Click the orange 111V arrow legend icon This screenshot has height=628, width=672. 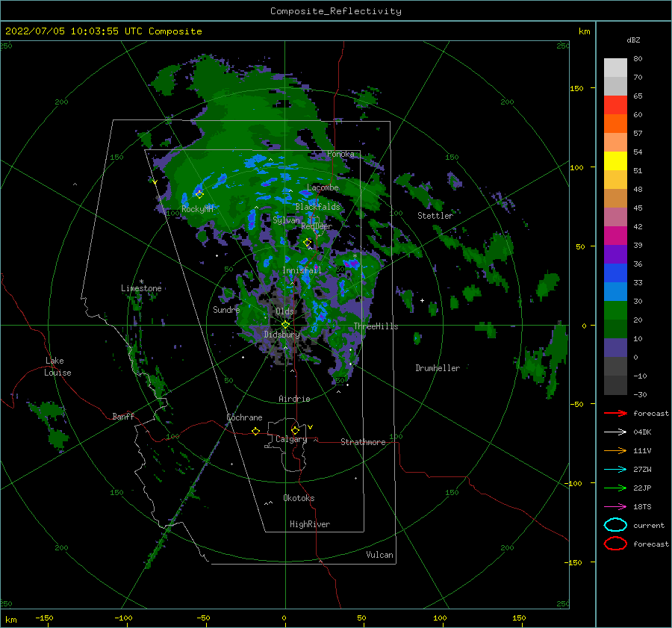coord(615,450)
